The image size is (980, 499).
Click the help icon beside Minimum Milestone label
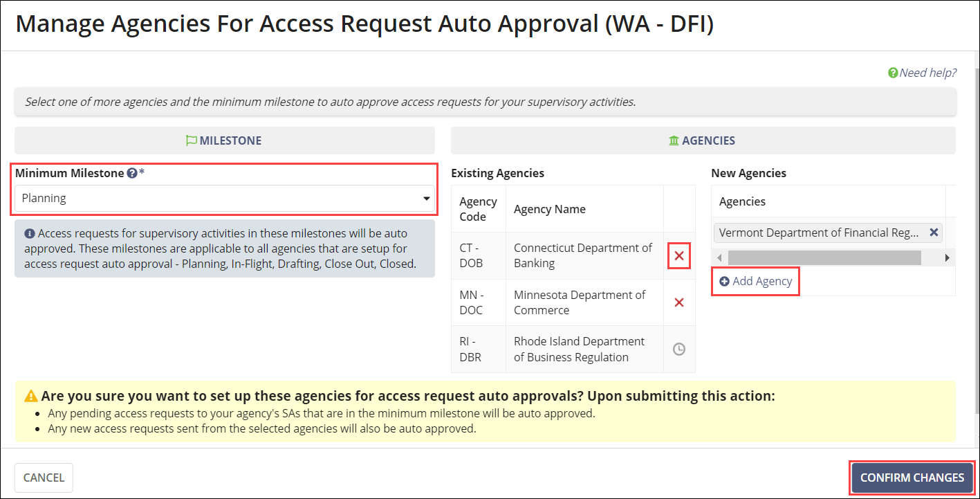(x=131, y=173)
